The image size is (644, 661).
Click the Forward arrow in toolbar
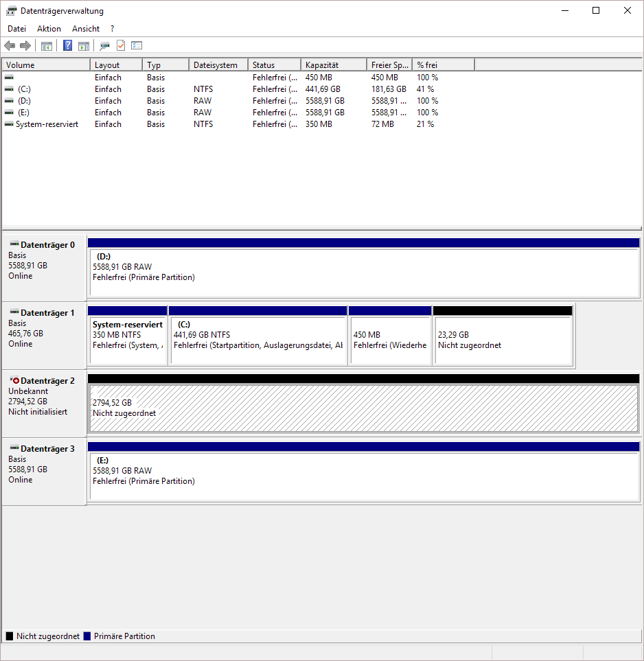[25, 45]
